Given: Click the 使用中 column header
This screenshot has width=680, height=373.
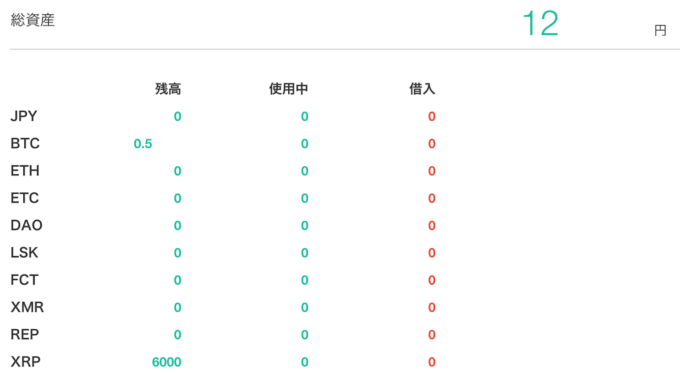Looking at the screenshot, I should [288, 89].
